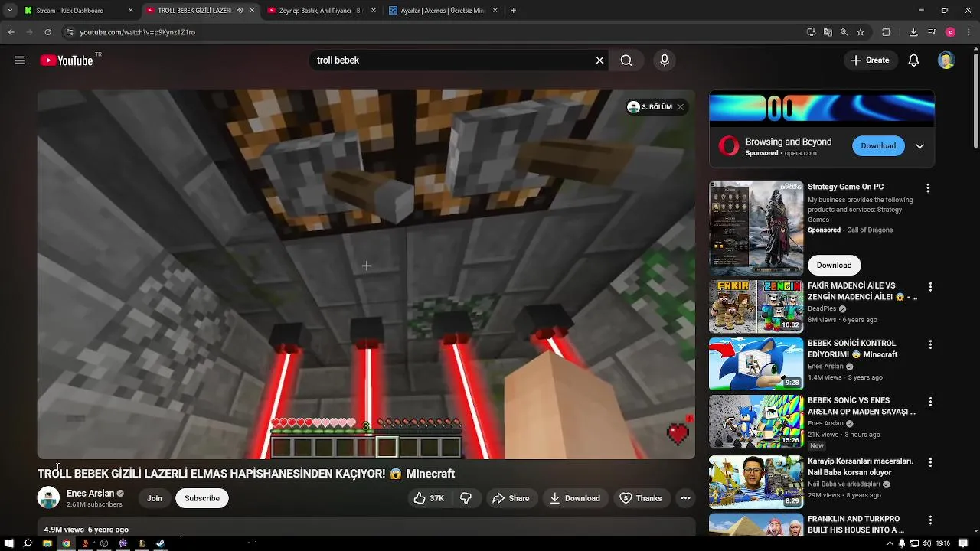Open File Explorer from the taskbar
Image resolution: width=980 pixels, height=551 pixels.
[47, 543]
